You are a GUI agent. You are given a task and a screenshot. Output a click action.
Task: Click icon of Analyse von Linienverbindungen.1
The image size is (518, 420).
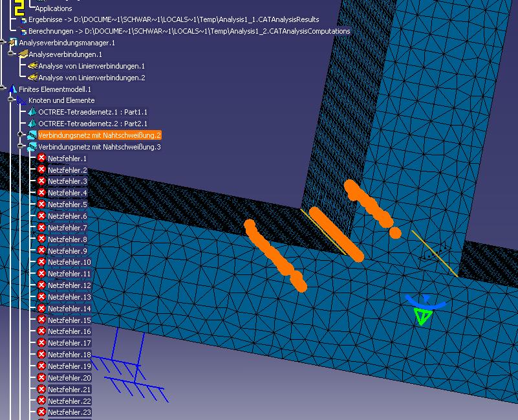point(32,66)
